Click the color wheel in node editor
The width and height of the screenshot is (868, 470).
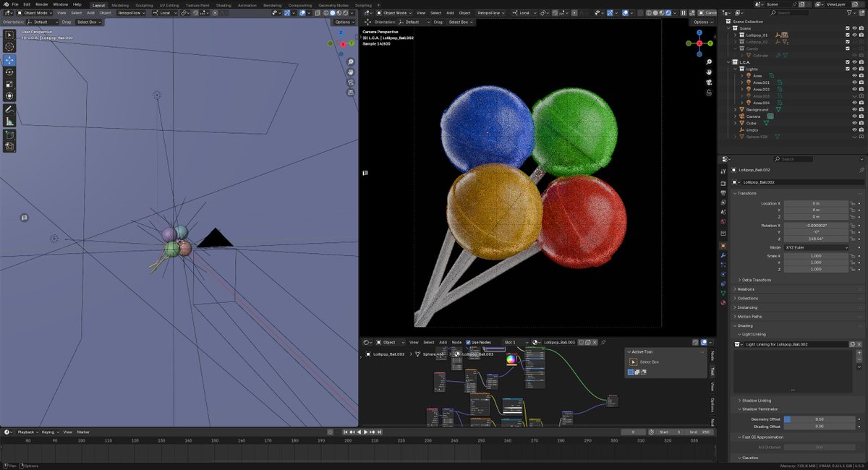[x=511, y=359]
